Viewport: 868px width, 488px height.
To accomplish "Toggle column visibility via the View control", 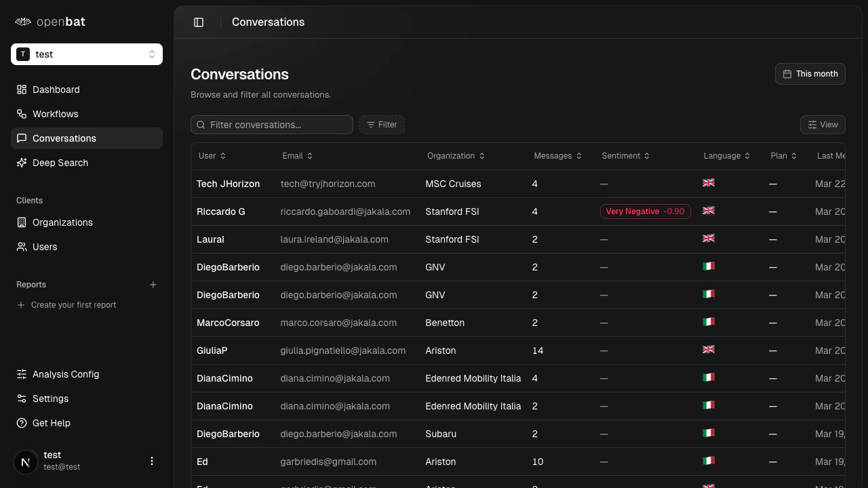I will pos(823,125).
